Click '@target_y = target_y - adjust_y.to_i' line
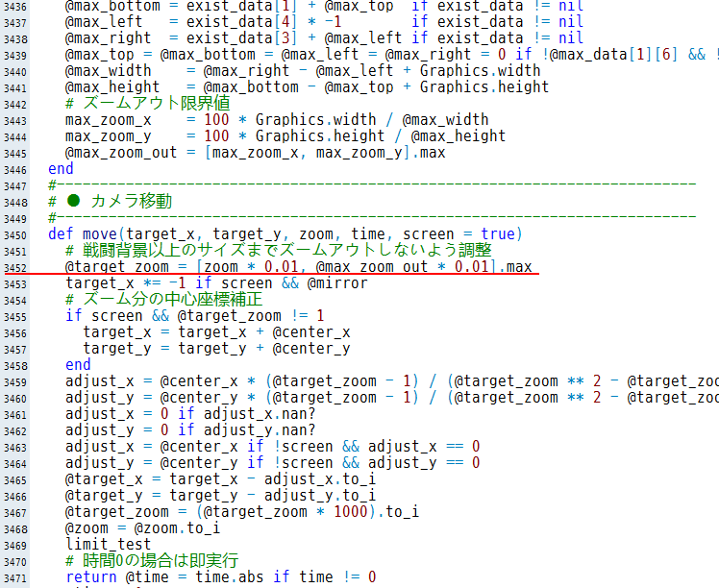Image resolution: width=719 pixels, height=588 pixels. pos(220,496)
